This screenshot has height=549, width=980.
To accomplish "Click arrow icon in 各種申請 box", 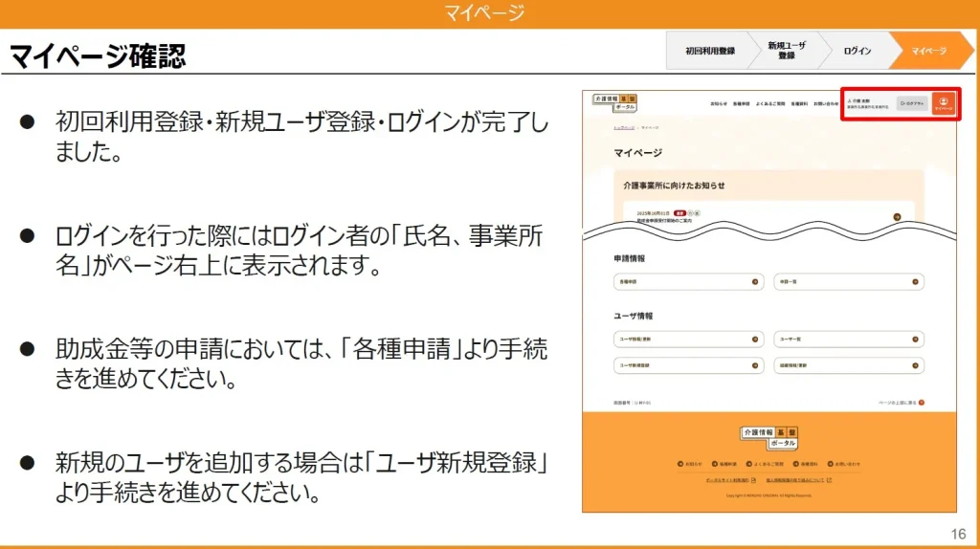I will point(755,282).
